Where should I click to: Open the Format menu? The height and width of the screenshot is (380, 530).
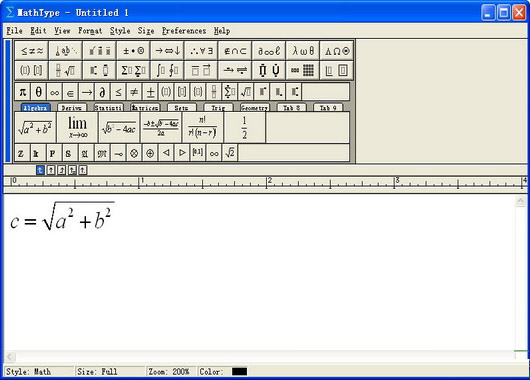[x=90, y=31]
